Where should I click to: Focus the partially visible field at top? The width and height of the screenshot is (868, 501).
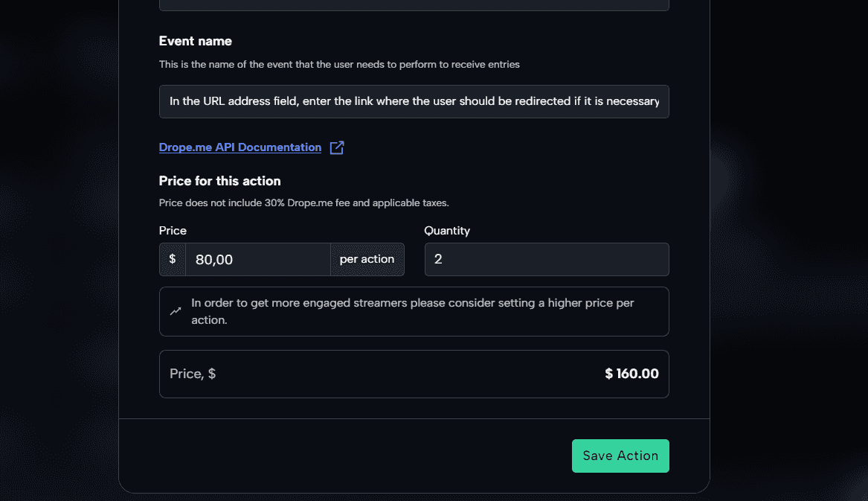(x=414, y=5)
